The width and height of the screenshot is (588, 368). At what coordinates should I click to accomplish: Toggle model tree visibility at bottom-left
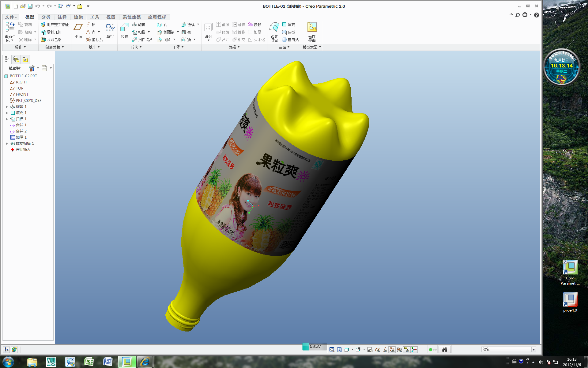click(x=6, y=350)
